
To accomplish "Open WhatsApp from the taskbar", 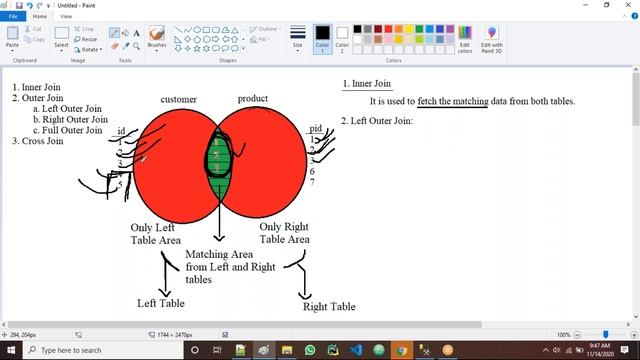I will (310, 350).
